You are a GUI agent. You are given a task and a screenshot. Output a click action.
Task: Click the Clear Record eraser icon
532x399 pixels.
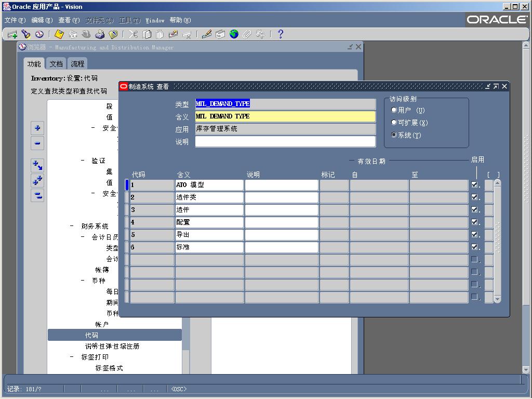click(173, 34)
